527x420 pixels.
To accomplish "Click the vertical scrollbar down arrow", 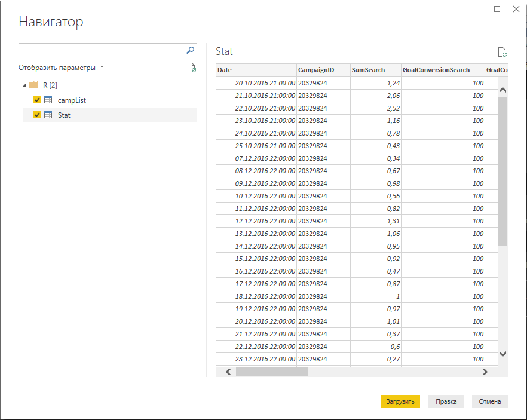I will click(x=503, y=354).
